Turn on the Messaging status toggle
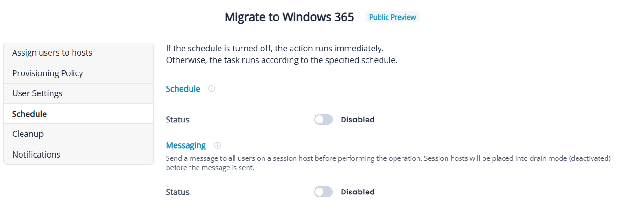Image resolution: width=644 pixels, height=222 pixels. tap(323, 192)
